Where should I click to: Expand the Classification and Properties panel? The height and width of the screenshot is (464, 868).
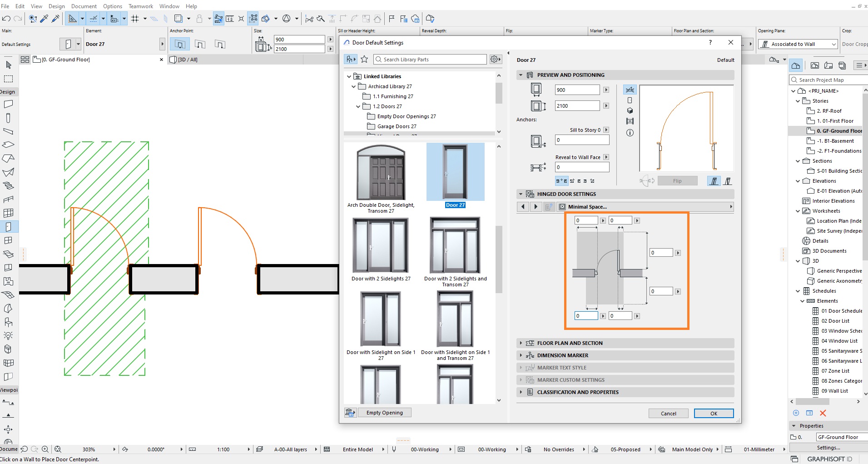pos(521,392)
